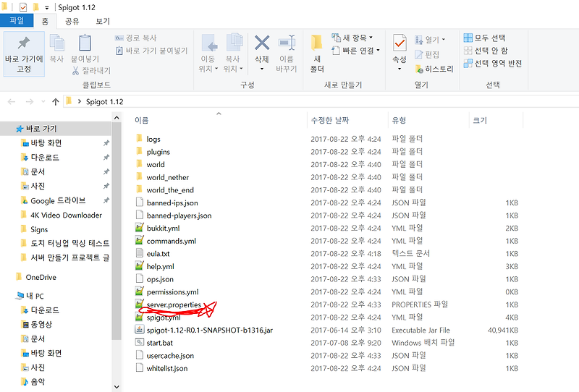The image size is (579, 392).
Task: Go up one folder level
Action: click(56, 101)
